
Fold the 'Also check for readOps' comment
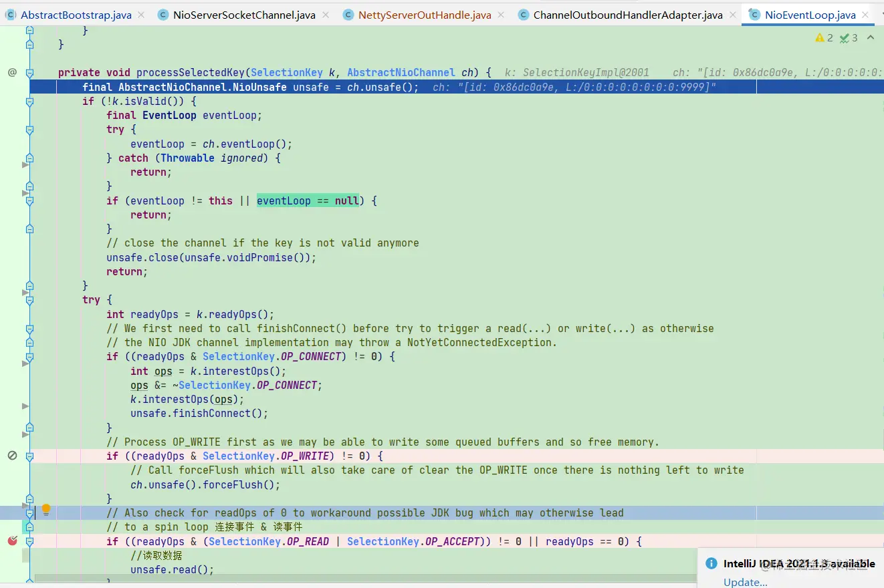(29, 513)
